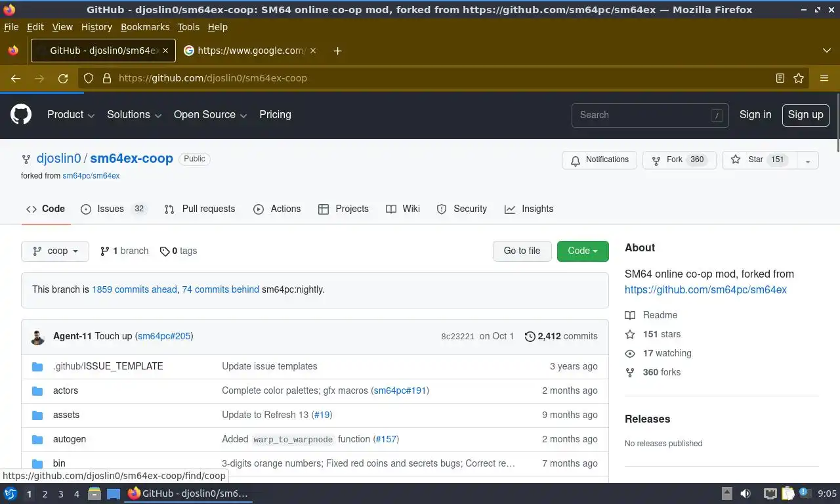The width and height of the screenshot is (840, 504).
Task: Open the .github folder icon
Action: pos(37,366)
